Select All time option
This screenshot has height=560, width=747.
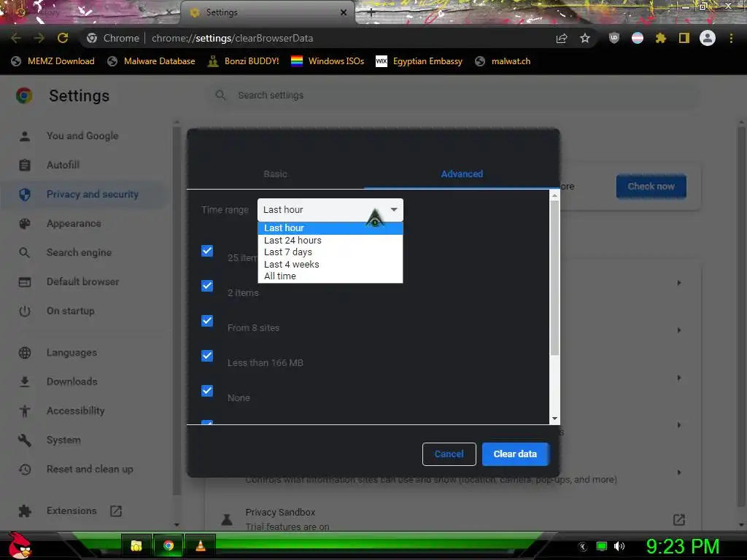tap(330, 276)
